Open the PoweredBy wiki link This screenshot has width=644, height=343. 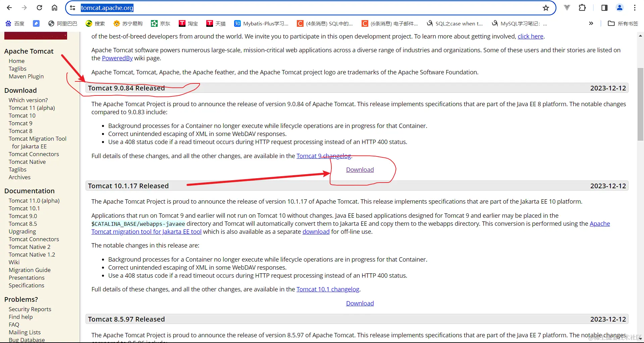117,58
